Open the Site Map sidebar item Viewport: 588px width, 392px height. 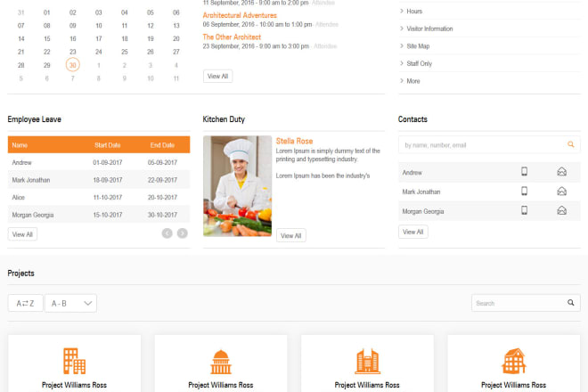(417, 45)
